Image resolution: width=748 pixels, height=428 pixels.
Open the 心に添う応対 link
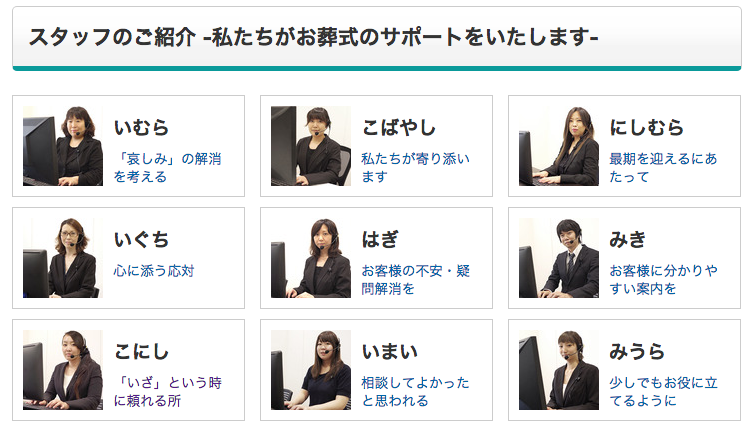point(154,271)
